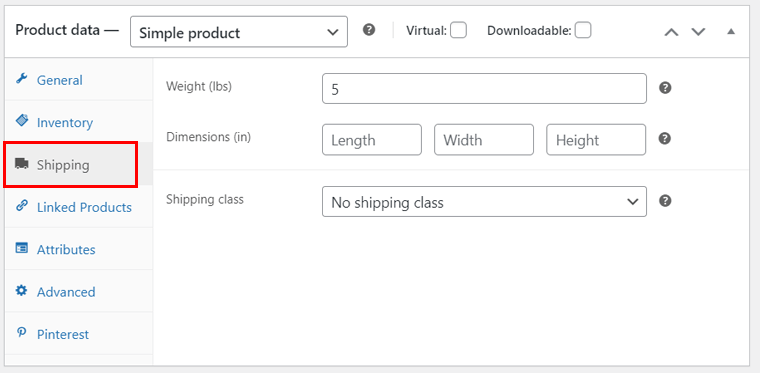Open the Simple product type dropdown
This screenshot has width=760, height=373.
point(239,32)
